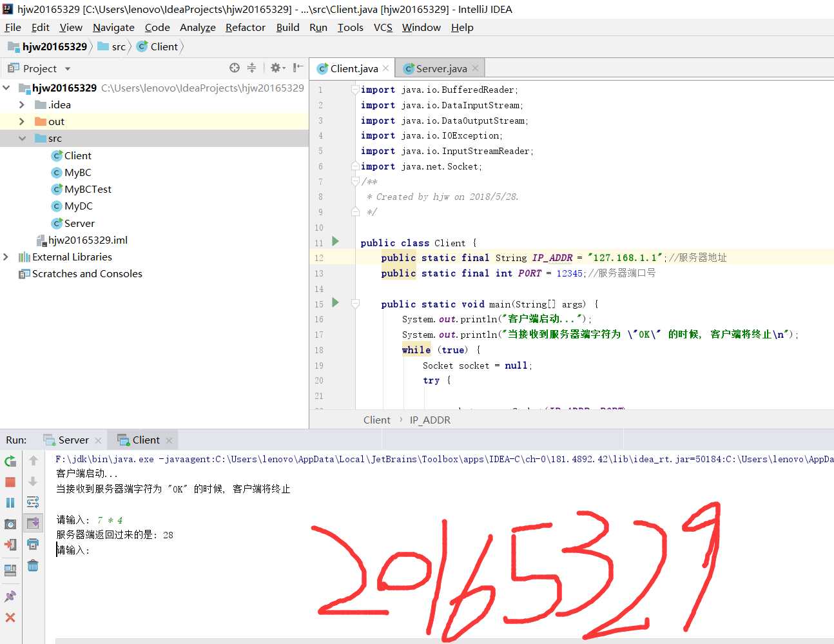Click the Exit icon in the Run panel
Viewport: 834px width, 644px height.
(10, 545)
